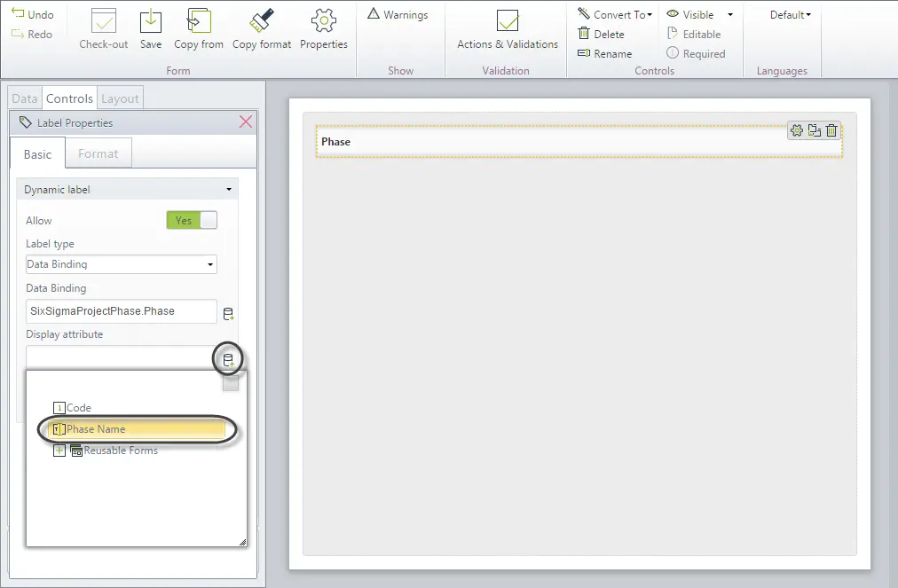
Task: Click the Rename button
Action: (x=605, y=54)
